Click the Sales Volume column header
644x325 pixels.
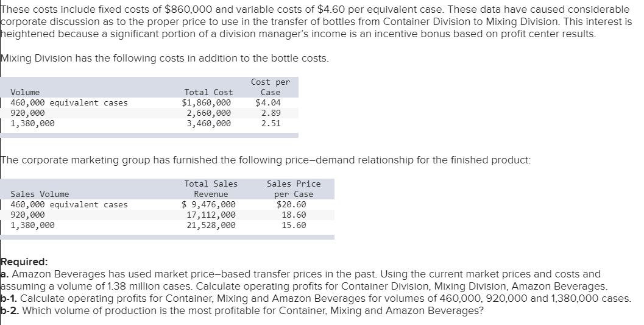pos(40,194)
